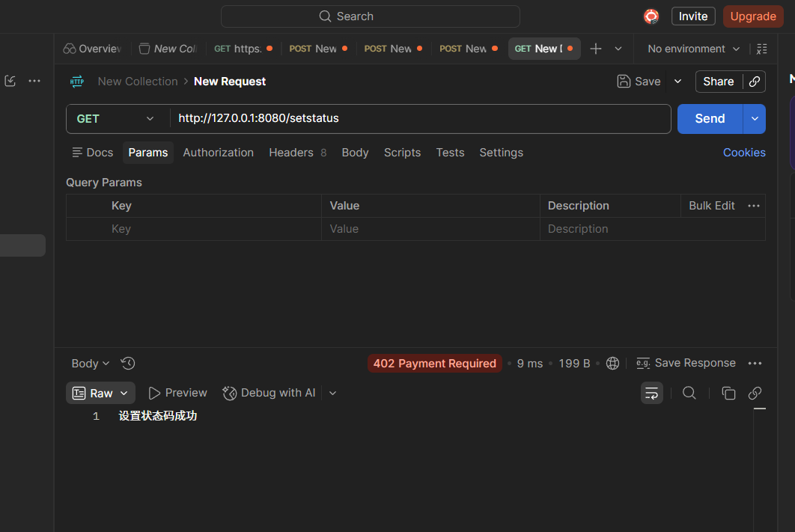Select the Authorization tab
Image resolution: width=795 pixels, height=532 pixels.
218,153
